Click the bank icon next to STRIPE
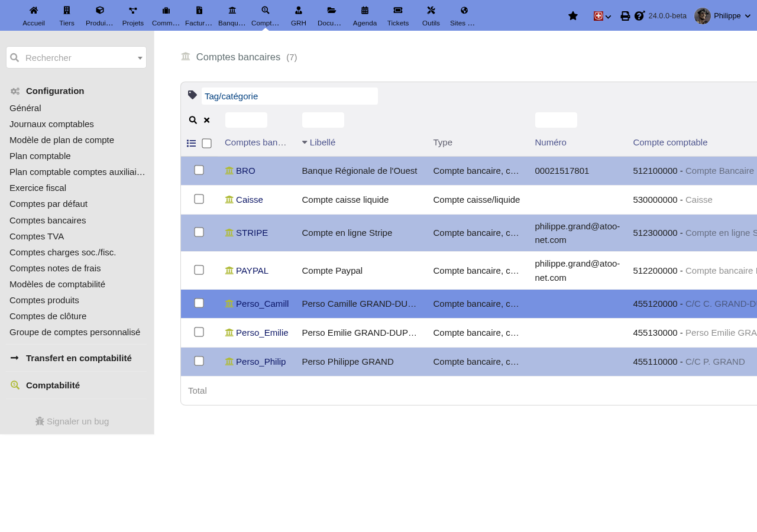 (x=229, y=233)
